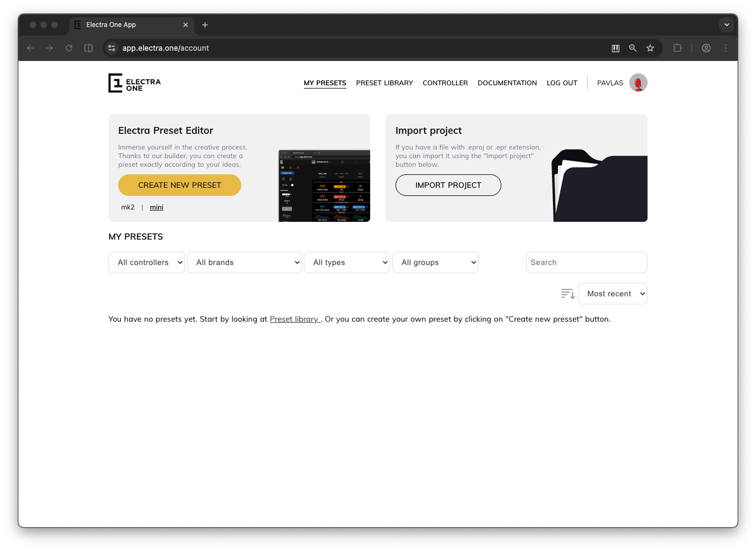Click the zoom magnifier icon in address bar
This screenshot has height=550, width=756.
[633, 48]
